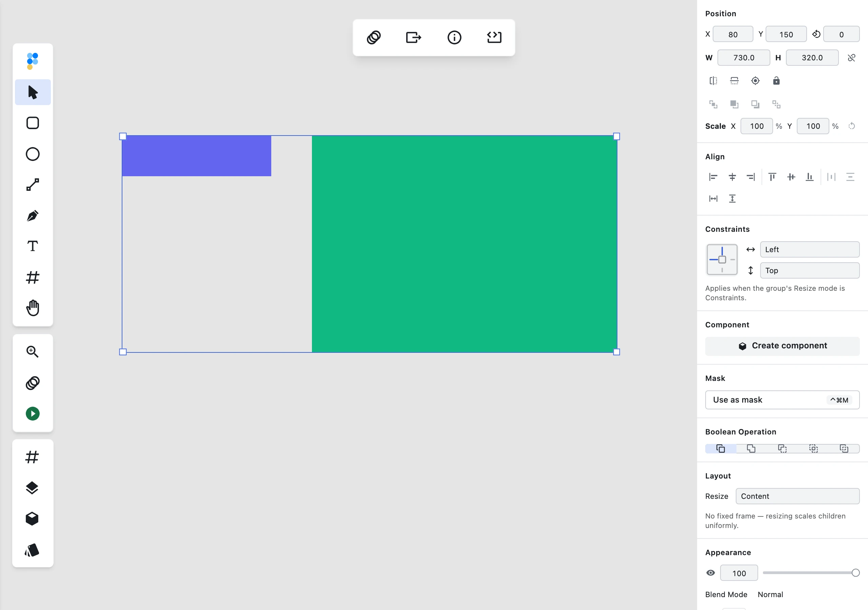
Task: Select the Text tool
Action: click(33, 246)
